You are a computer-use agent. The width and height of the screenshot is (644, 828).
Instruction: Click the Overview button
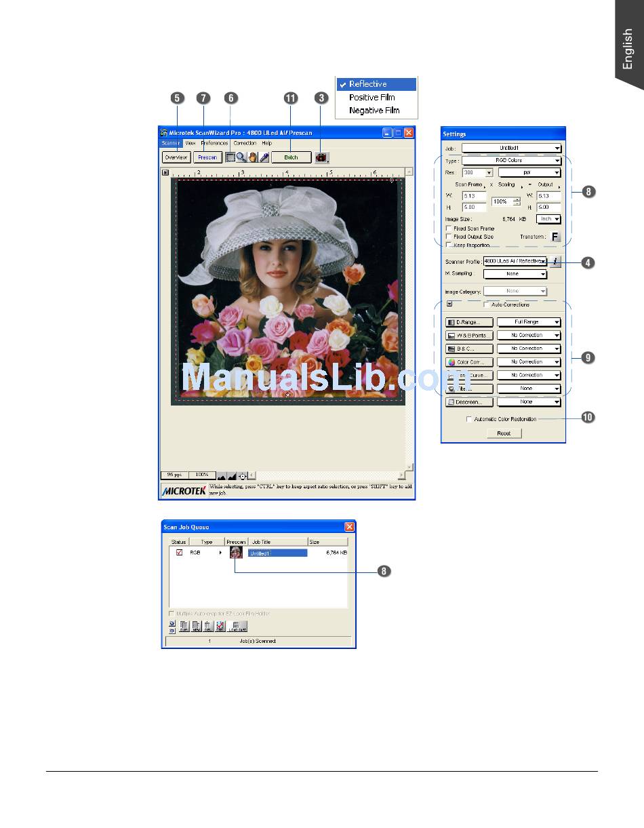point(176,157)
